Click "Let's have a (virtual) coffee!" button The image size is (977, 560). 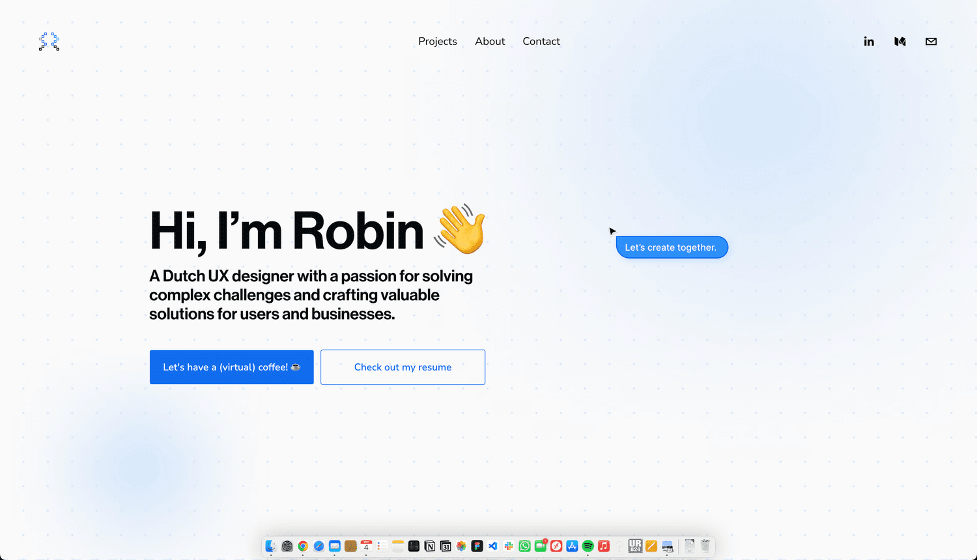(x=231, y=367)
